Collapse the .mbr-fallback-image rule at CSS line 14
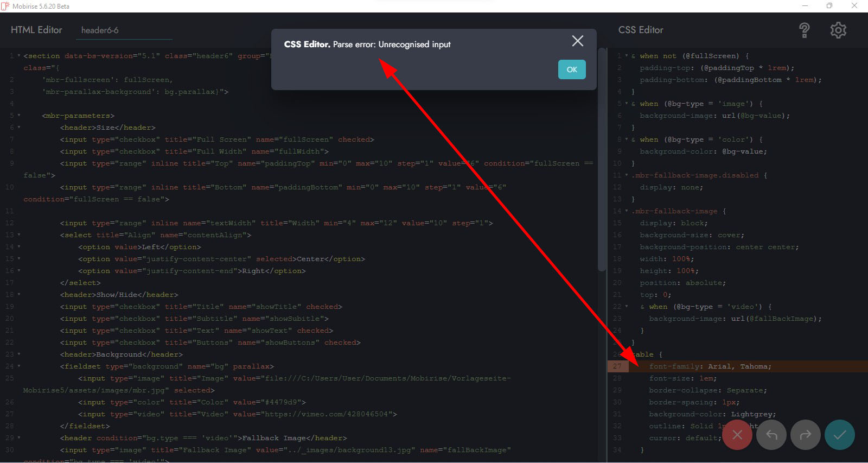The width and height of the screenshot is (868, 463). (x=627, y=211)
